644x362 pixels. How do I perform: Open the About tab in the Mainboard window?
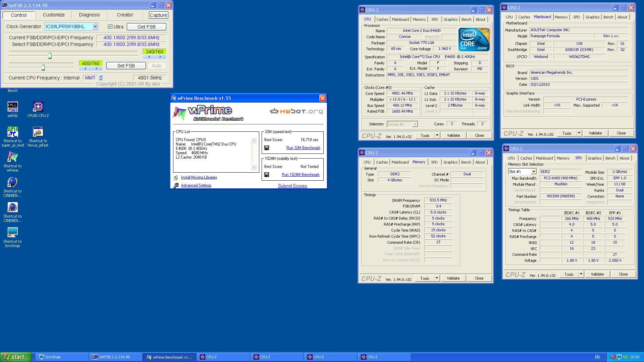coord(622,17)
